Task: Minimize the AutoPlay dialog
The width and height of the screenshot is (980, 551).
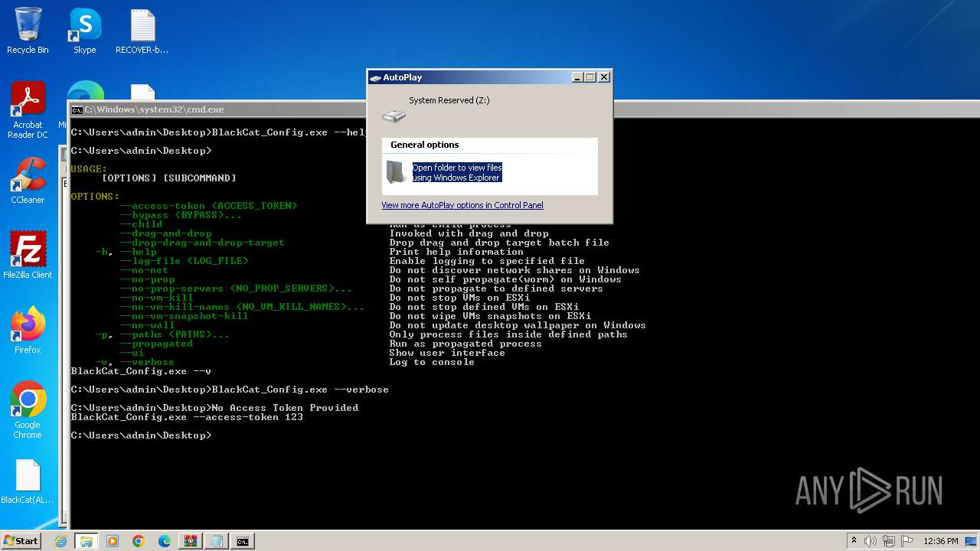Action: point(577,77)
